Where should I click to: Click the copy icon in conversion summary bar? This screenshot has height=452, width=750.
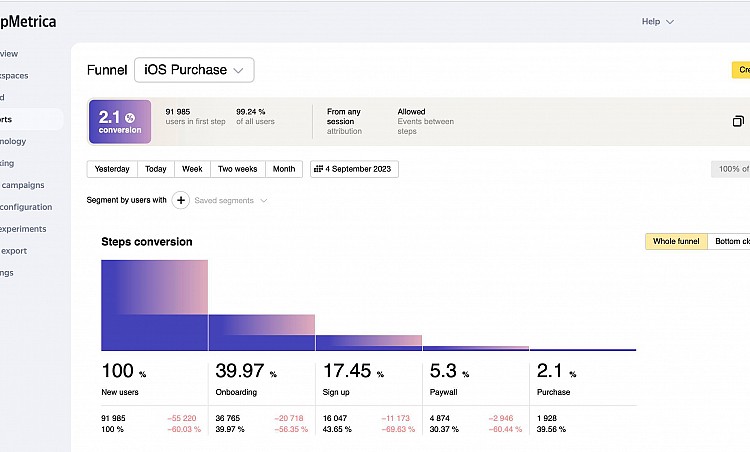(738, 121)
